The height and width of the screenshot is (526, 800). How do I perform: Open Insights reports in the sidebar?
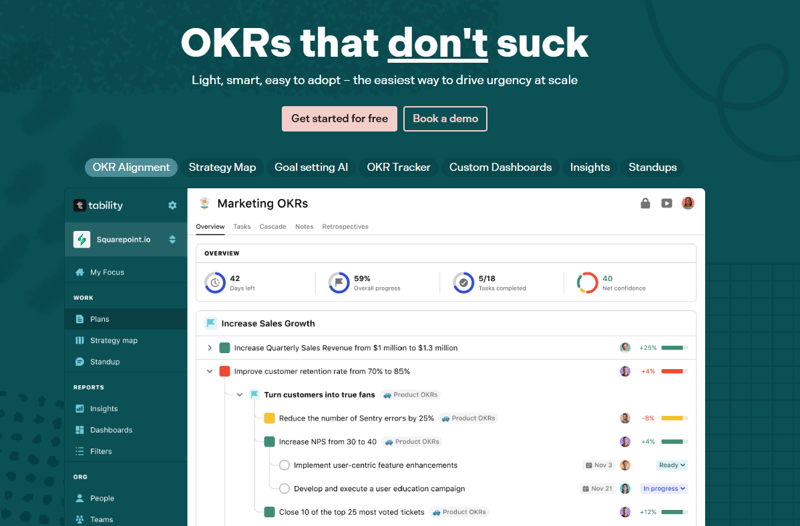coord(103,408)
